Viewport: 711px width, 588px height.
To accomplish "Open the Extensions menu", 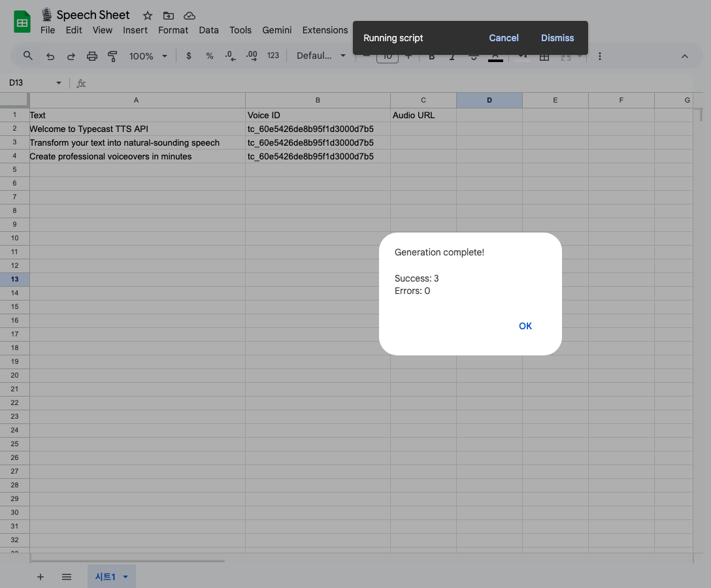I will click(x=325, y=30).
